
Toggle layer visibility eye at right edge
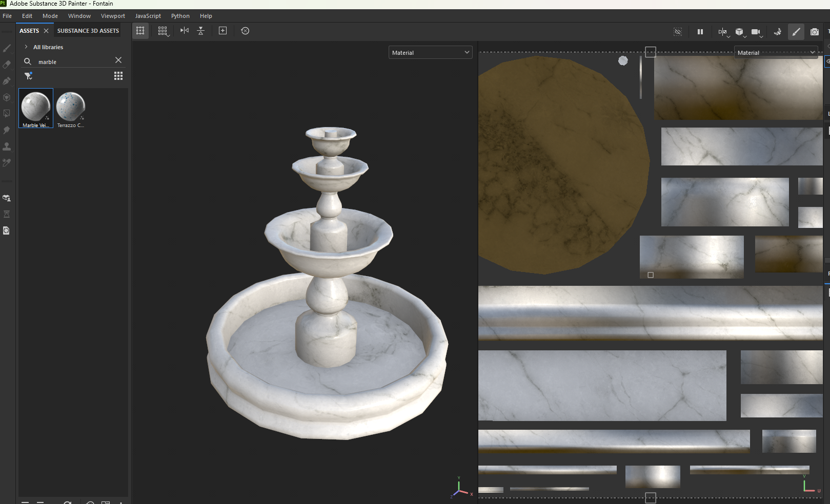[x=827, y=61]
